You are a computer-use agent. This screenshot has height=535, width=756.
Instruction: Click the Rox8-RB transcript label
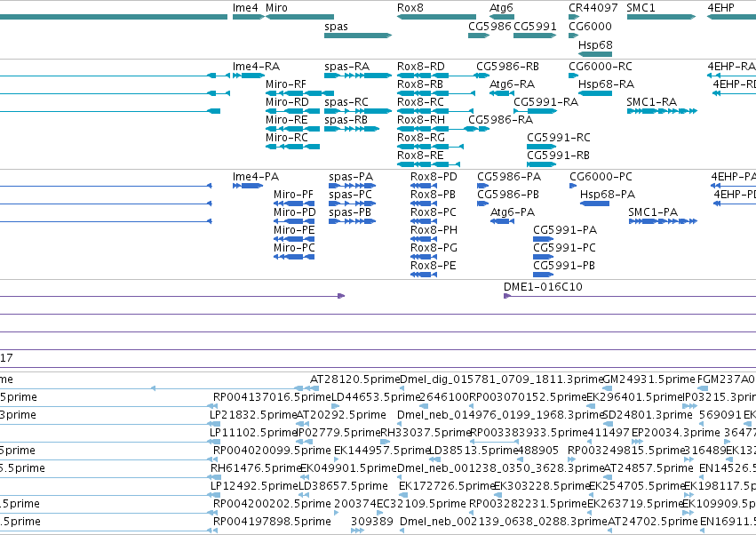point(420,84)
